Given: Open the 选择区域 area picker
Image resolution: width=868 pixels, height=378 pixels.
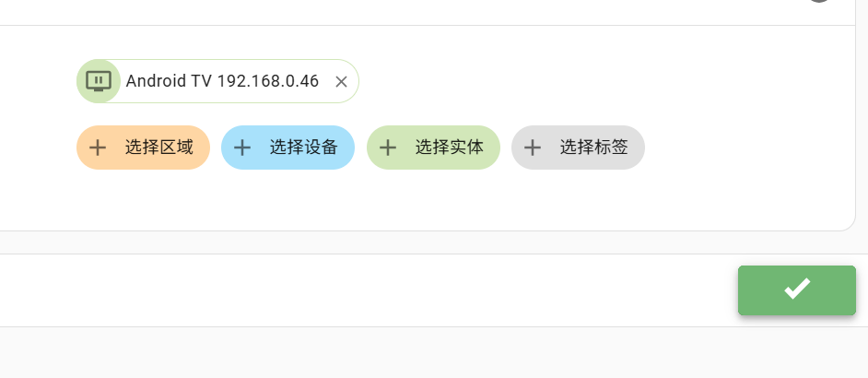Looking at the screenshot, I should pos(143,148).
